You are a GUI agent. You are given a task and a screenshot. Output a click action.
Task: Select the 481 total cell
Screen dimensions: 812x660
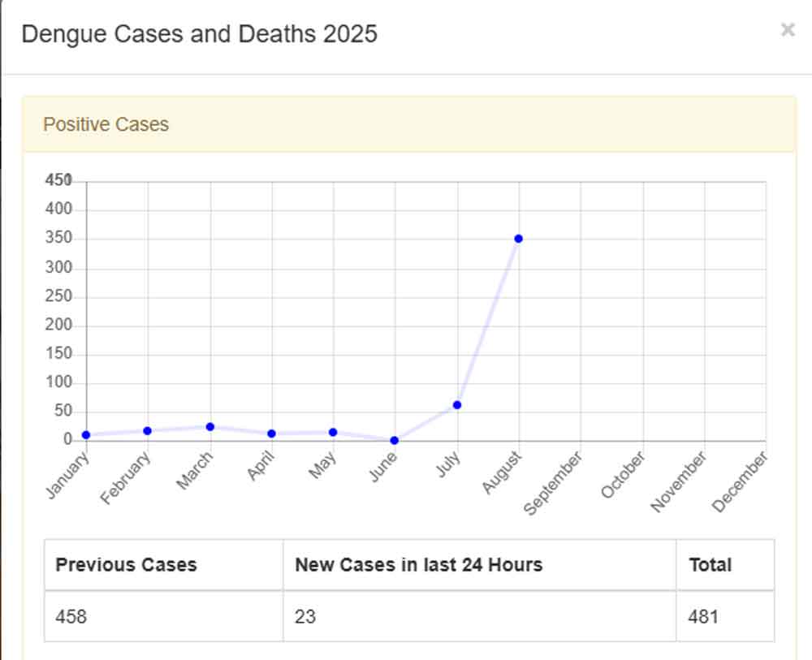click(x=703, y=617)
